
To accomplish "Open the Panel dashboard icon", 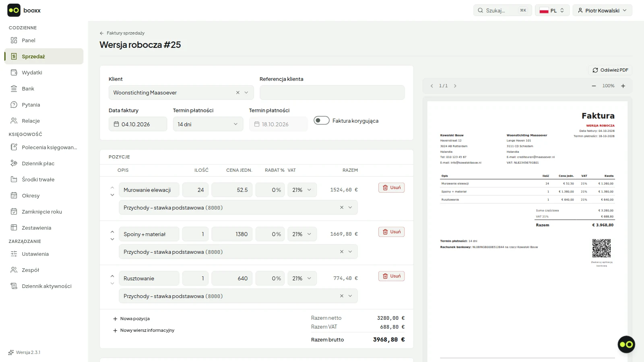I will tap(14, 40).
